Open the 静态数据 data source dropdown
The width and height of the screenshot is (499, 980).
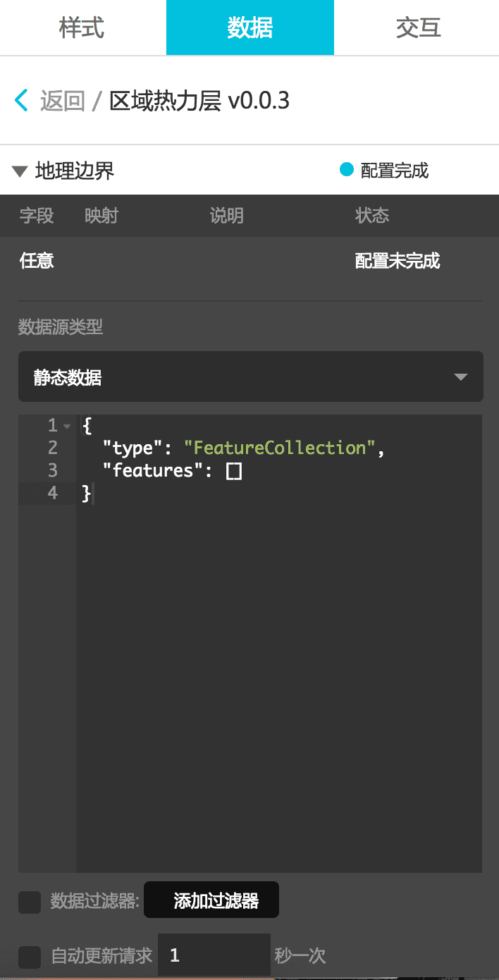(x=250, y=377)
